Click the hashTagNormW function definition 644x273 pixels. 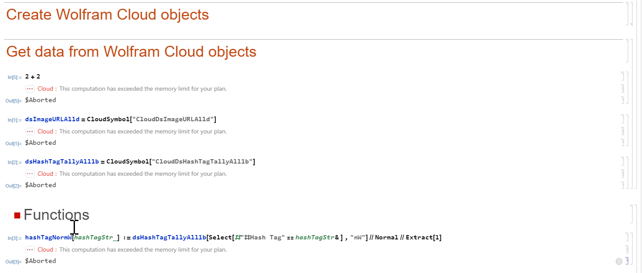click(x=234, y=237)
